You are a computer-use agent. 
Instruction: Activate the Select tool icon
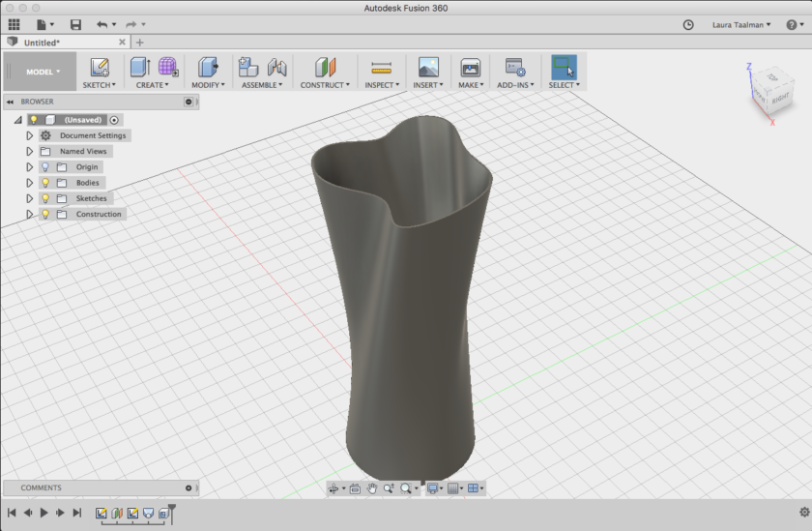[564, 68]
